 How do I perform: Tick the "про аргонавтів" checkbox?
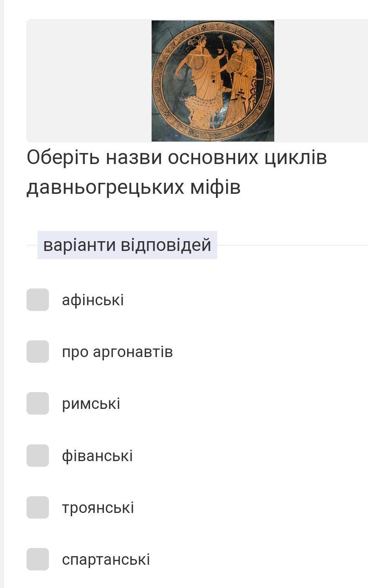pos(37,352)
